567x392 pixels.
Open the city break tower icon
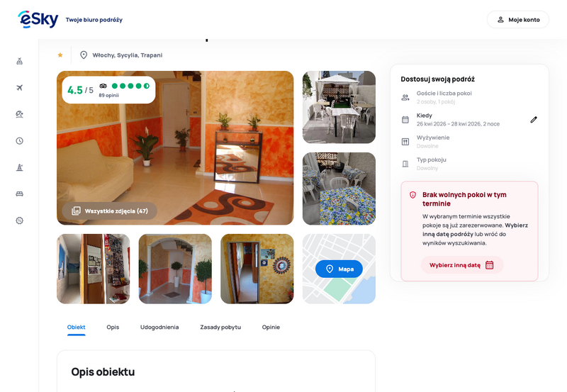coord(20,167)
